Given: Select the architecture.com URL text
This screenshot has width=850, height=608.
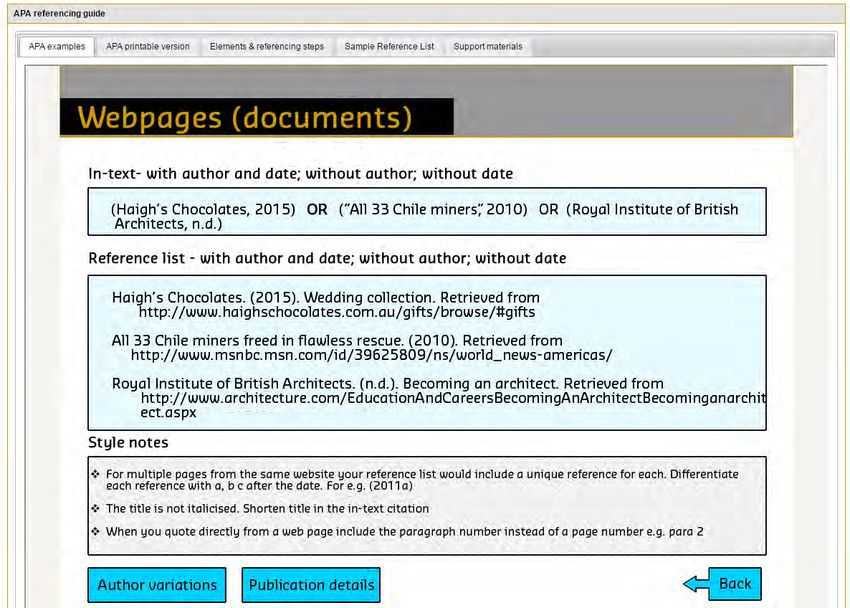Looking at the screenshot, I should click(x=453, y=405).
